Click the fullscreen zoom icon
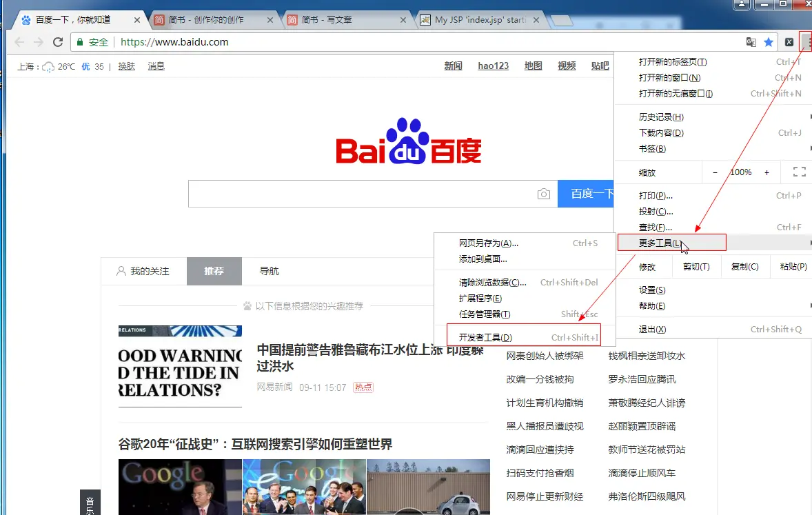Viewport: 812px width, 515px height. [x=799, y=172]
